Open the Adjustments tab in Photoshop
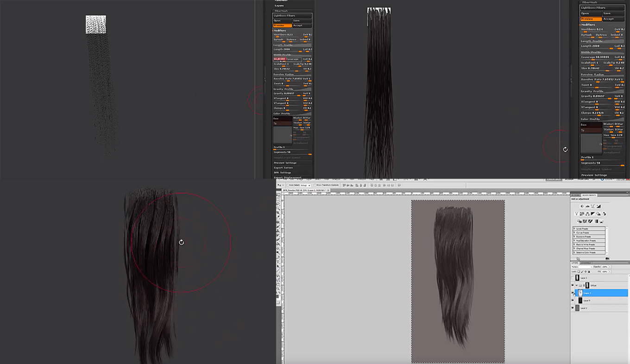 point(589,195)
